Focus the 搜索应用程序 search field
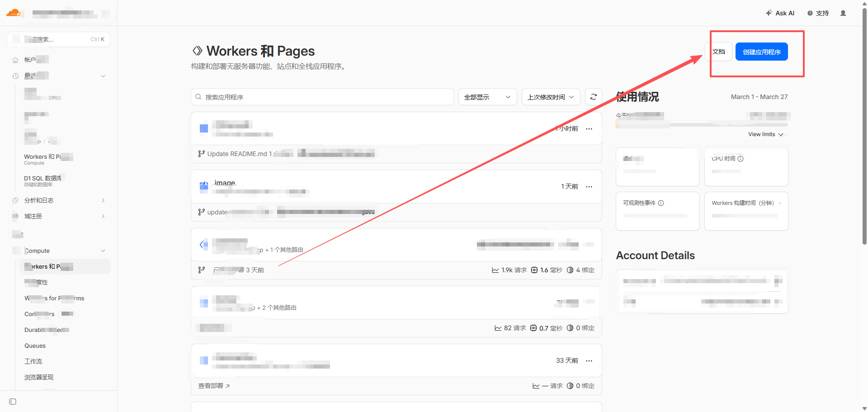This screenshot has height=412, width=868. point(322,97)
